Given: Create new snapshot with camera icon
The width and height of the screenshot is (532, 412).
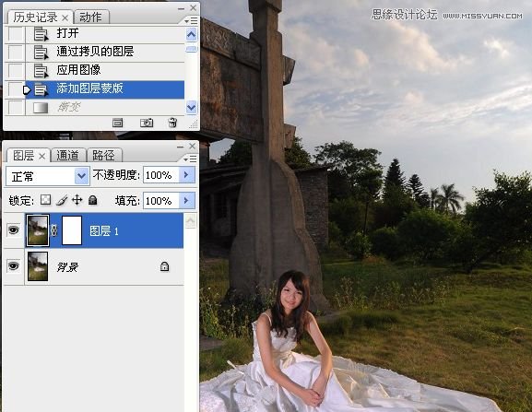Looking at the screenshot, I should [147, 123].
